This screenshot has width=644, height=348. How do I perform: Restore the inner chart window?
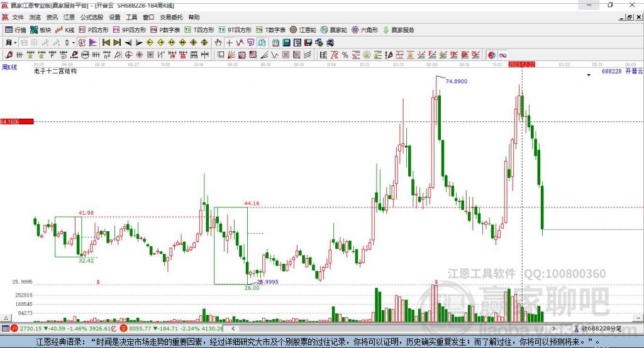pyautogui.click(x=630, y=17)
